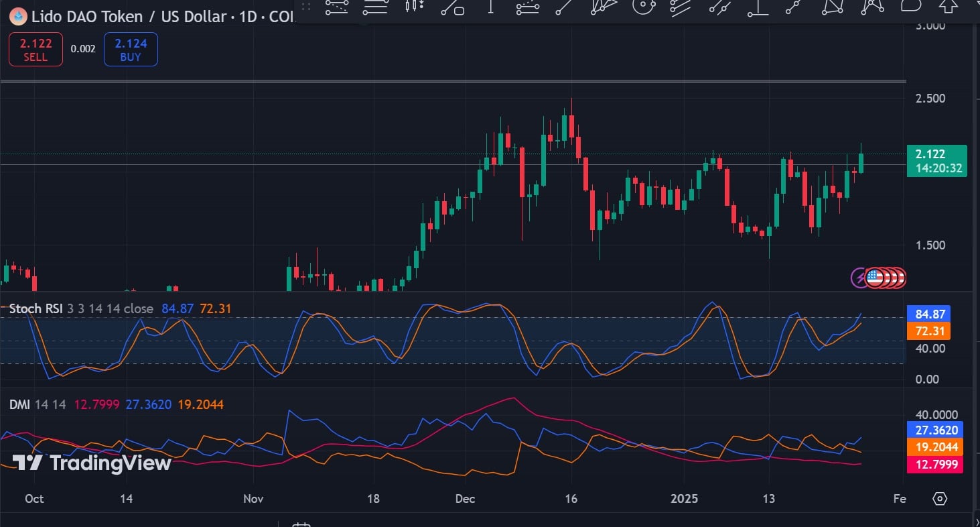Viewport: 980px width, 527px height.
Task: Click the blue 84.87 Stoch RSI axis label
Action: pyautogui.click(x=928, y=314)
